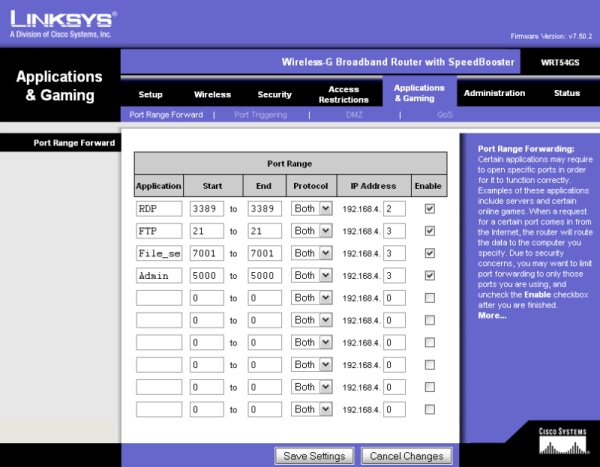Viewport: 600px width, 467px height.
Task: Click the Start port field showing 3389
Action: click(207, 209)
